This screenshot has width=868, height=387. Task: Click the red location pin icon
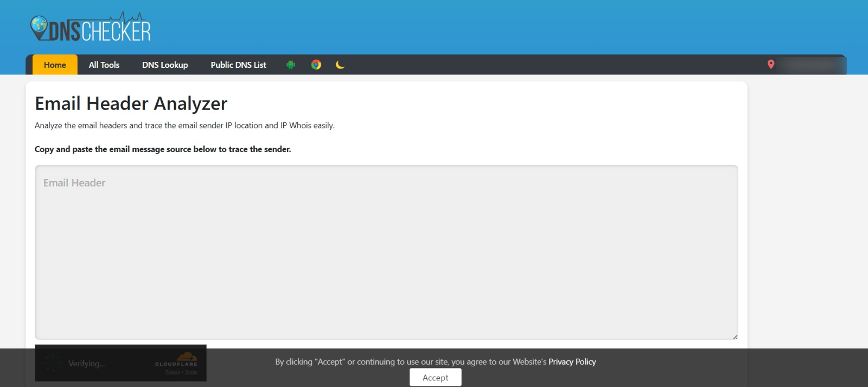(x=771, y=65)
